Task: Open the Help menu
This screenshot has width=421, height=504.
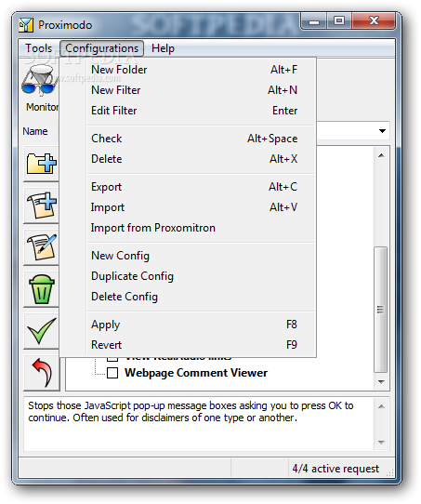Action: 164,48
